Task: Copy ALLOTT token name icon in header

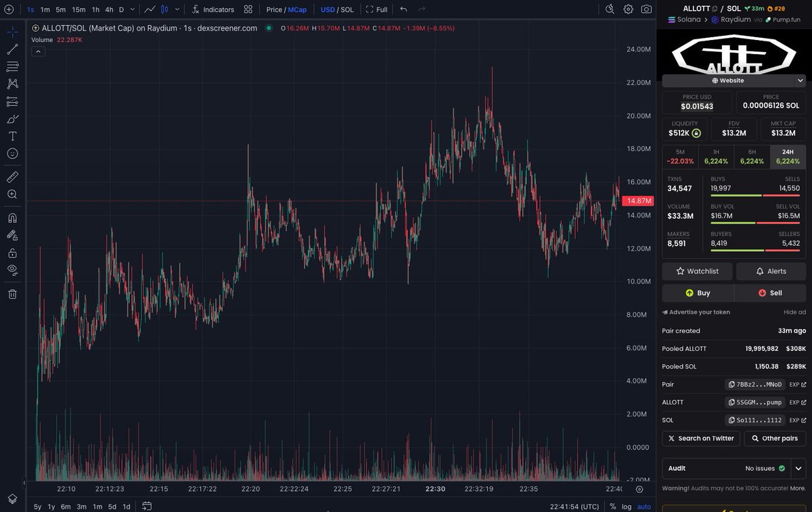Action: (x=715, y=9)
